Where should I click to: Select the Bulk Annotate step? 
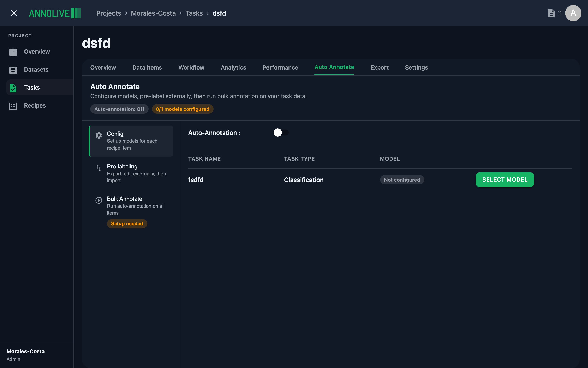click(x=131, y=212)
